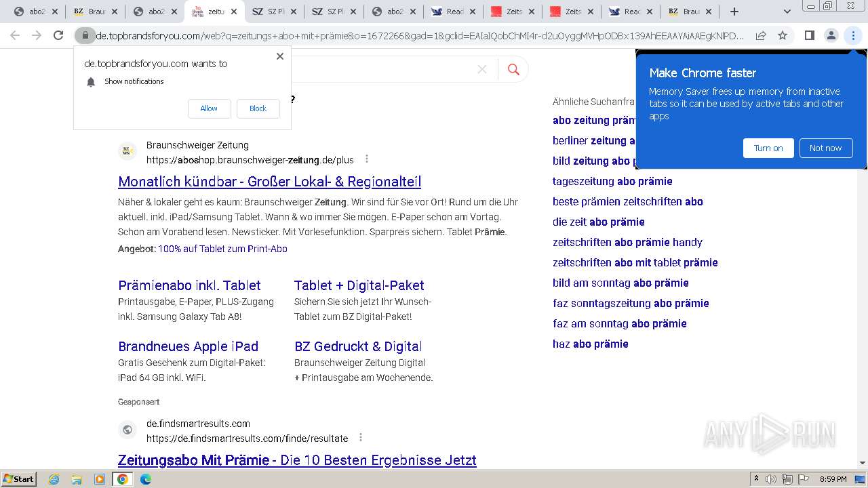Launch Internet Explorer from taskbar
868x488 pixels.
point(54,479)
